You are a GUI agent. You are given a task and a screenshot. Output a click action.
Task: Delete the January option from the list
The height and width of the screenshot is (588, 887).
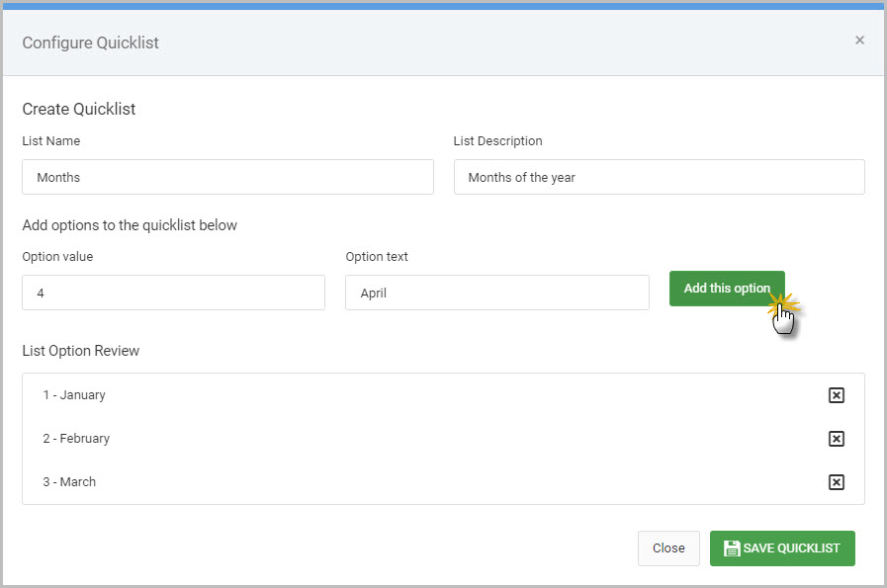pos(837,395)
